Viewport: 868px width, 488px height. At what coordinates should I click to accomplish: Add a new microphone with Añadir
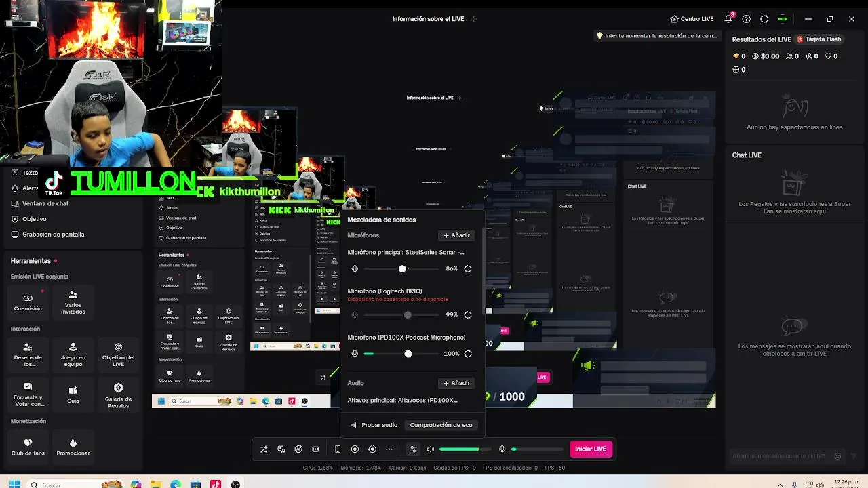coord(456,235)
